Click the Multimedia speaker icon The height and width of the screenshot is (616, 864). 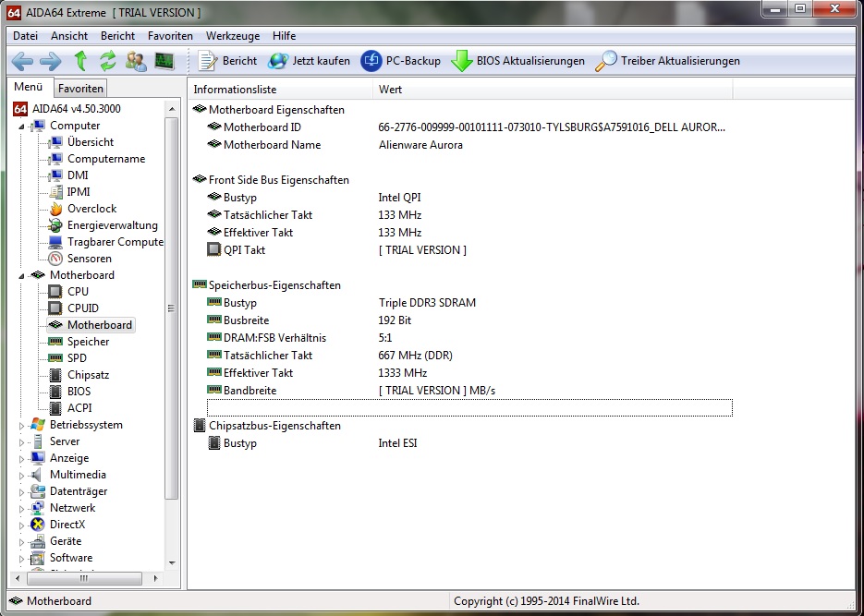38,475
